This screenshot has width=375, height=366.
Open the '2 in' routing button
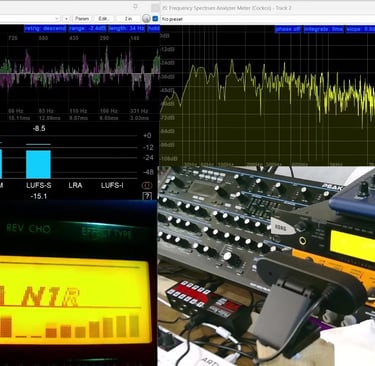(128, 19)
